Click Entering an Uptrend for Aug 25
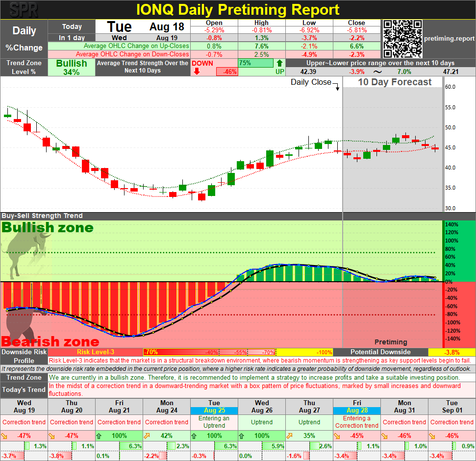Screen dimensions: 476x461 (214, 422)
